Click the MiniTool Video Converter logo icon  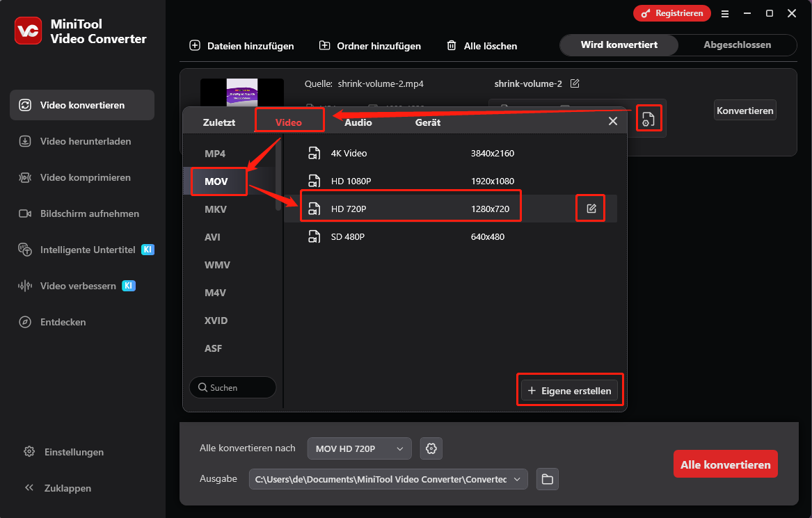(x=28, y=31)
